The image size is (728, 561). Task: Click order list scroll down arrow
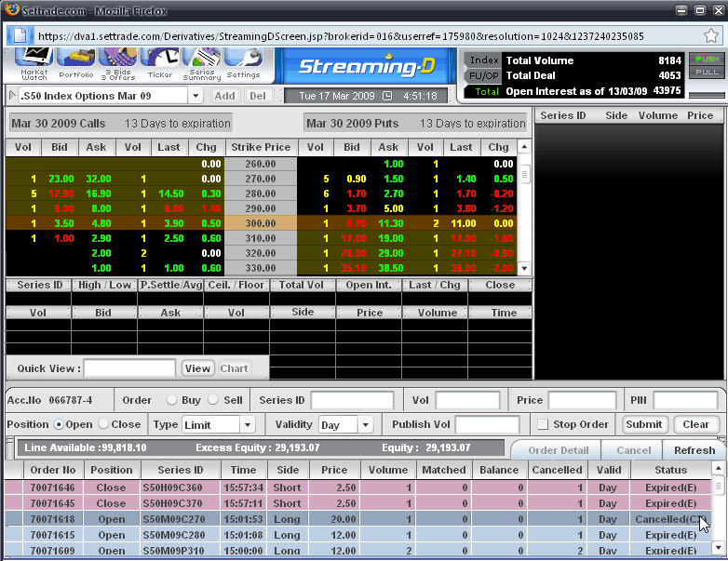coord(718,548)
